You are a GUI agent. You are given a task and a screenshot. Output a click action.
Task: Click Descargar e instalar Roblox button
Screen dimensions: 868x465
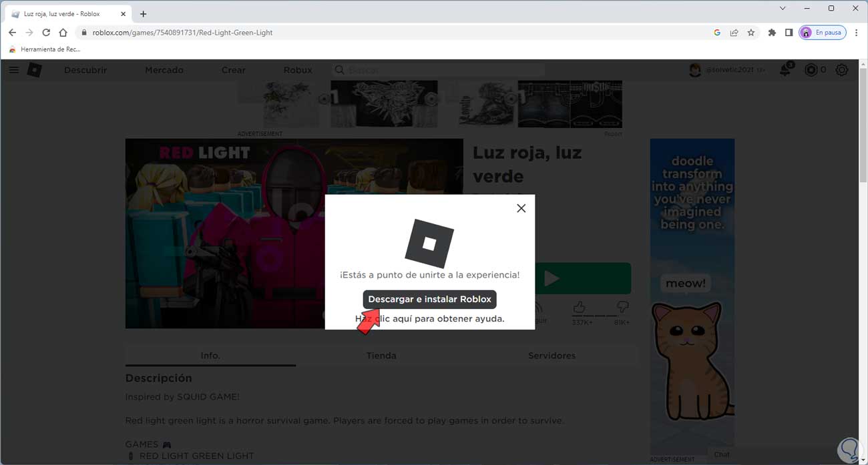(x=429, y=300)
